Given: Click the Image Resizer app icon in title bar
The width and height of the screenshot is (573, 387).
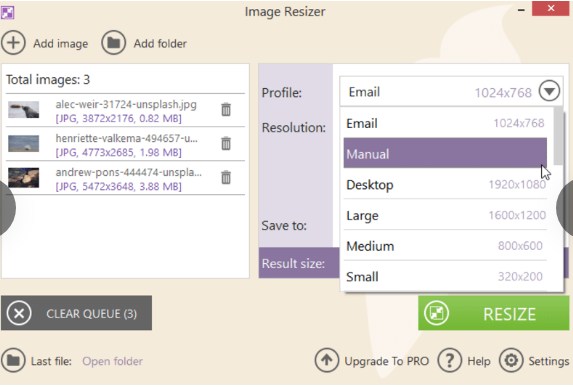Looking at the screenshot, I should click(7, 12).
